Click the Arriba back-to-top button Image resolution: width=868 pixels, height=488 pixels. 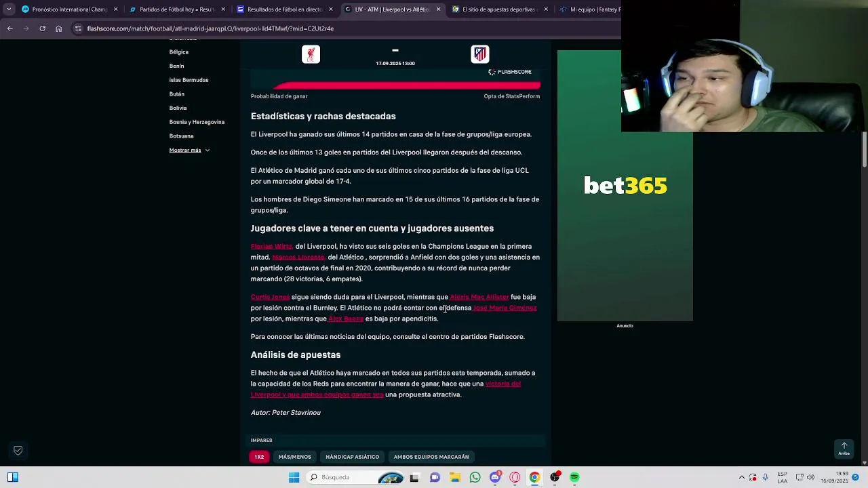coord(844,449)
